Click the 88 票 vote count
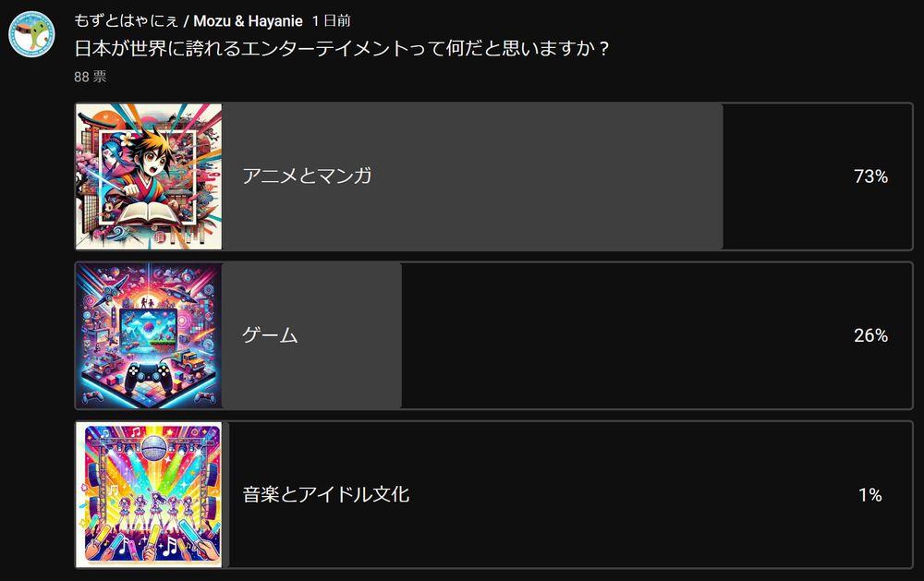 point(91,77)
